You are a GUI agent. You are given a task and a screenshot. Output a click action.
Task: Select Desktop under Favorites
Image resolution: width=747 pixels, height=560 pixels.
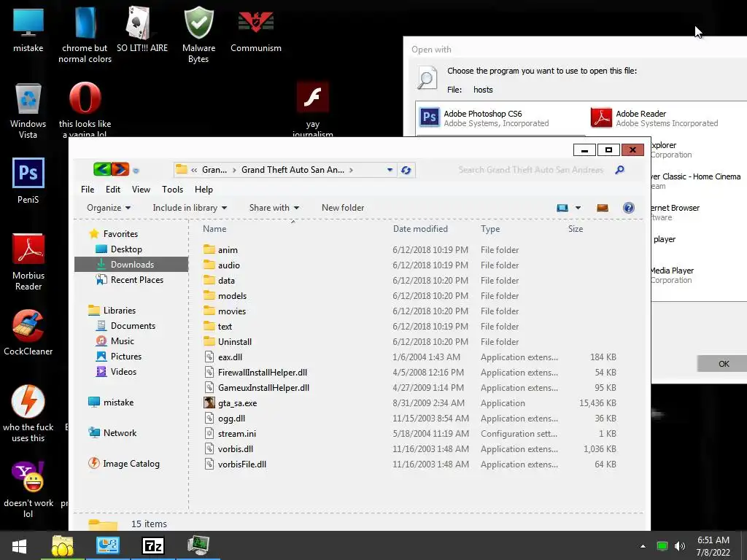coord(126,249)
